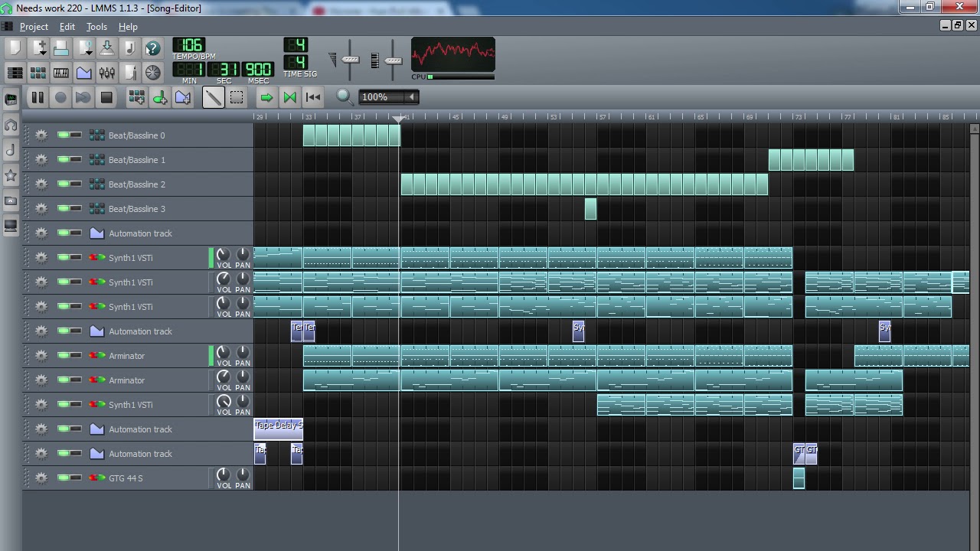Click the Beat/Bassline 3 track name

pyautogui.click(x=136, y=209)
